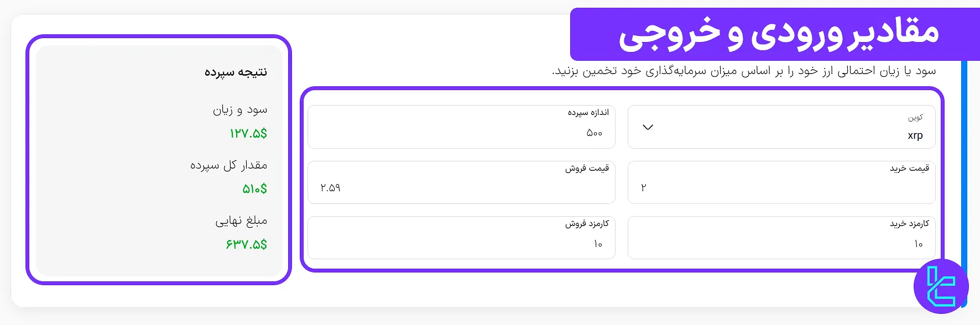
Task: Open the coin selection dropdown chevron
Action: (647, 127)
